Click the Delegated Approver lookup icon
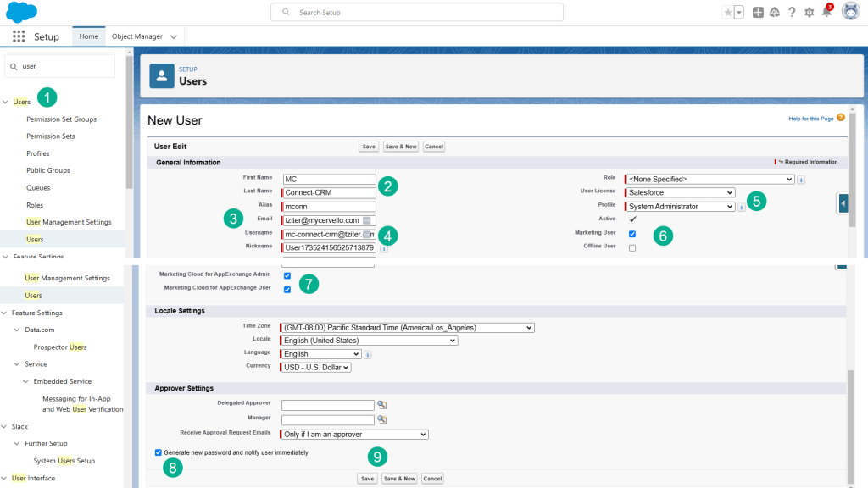The height and width of the screenshot is (488, 868). point(382,405)
